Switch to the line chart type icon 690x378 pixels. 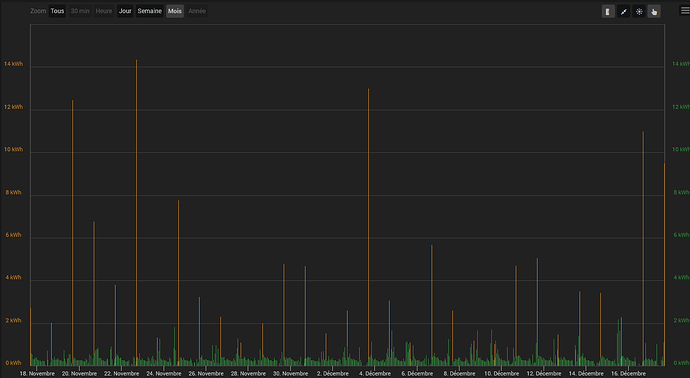[624, 11]
